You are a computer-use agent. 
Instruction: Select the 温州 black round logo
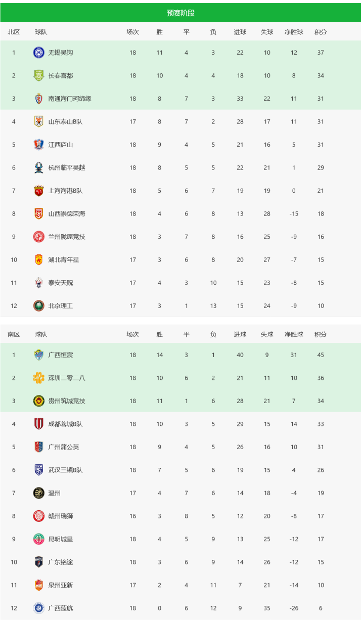click(39, 493)
